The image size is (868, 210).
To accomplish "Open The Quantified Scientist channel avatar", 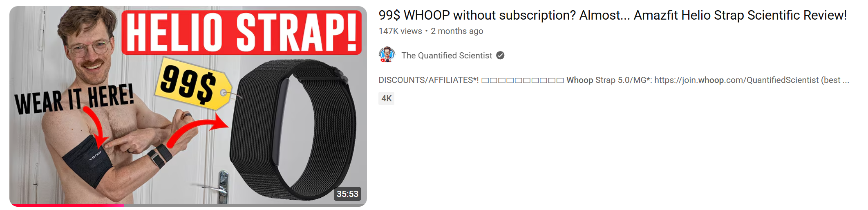I will click(387, 55).
